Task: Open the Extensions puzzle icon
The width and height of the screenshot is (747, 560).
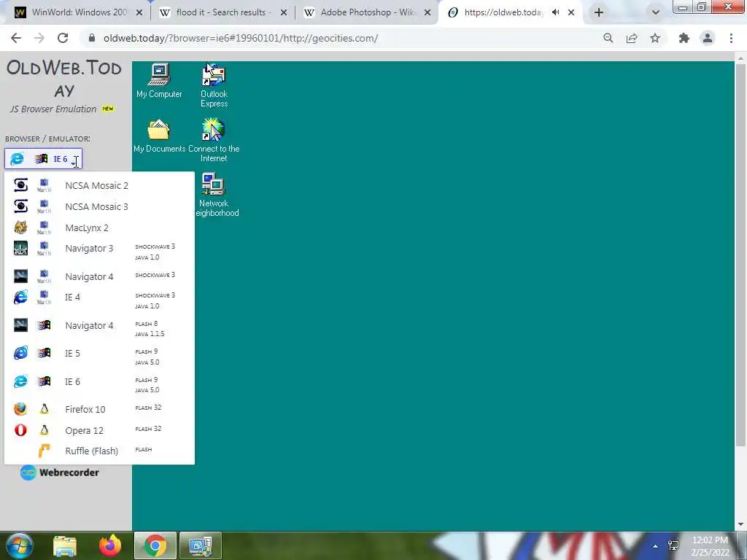Action: (x=684, y=38)
